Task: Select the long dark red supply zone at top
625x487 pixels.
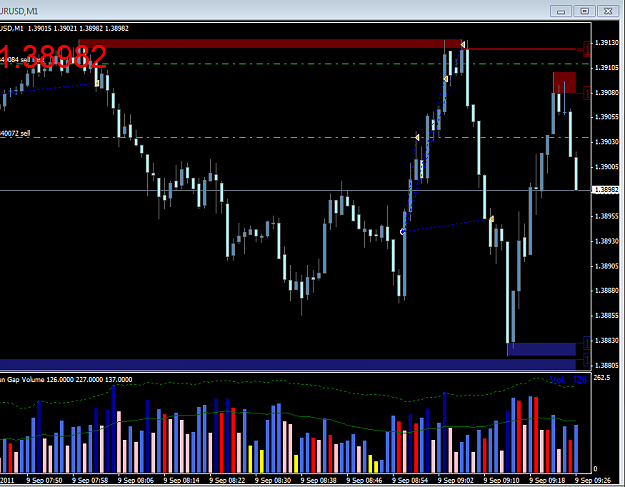Action: (x=269, y=43)
